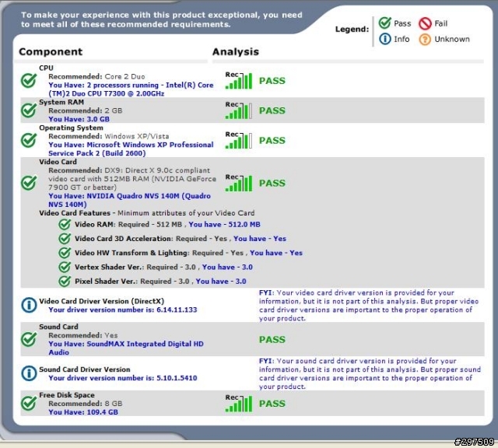Click the System RAM Rec signal-bar meter
This screenshot has height=448, width=498.
coord(239,110)
